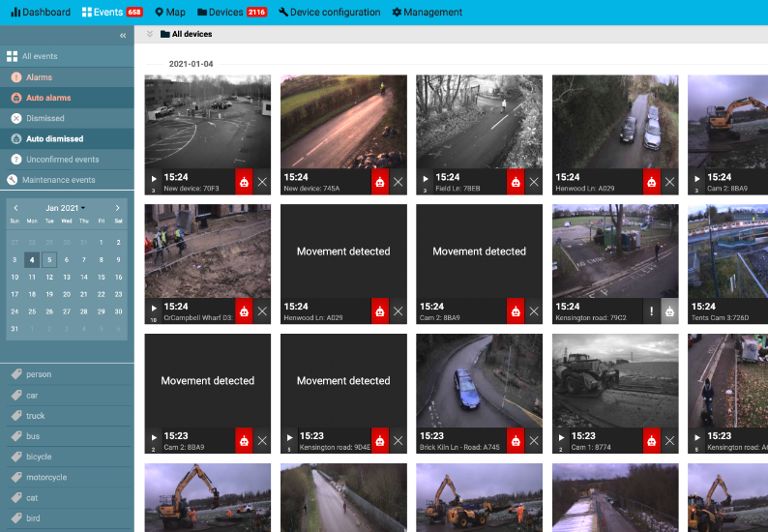Image resolution: width=768 pixels, height=532 pixels.
Task: Select the All devices folder
Action: click(186, 34)
